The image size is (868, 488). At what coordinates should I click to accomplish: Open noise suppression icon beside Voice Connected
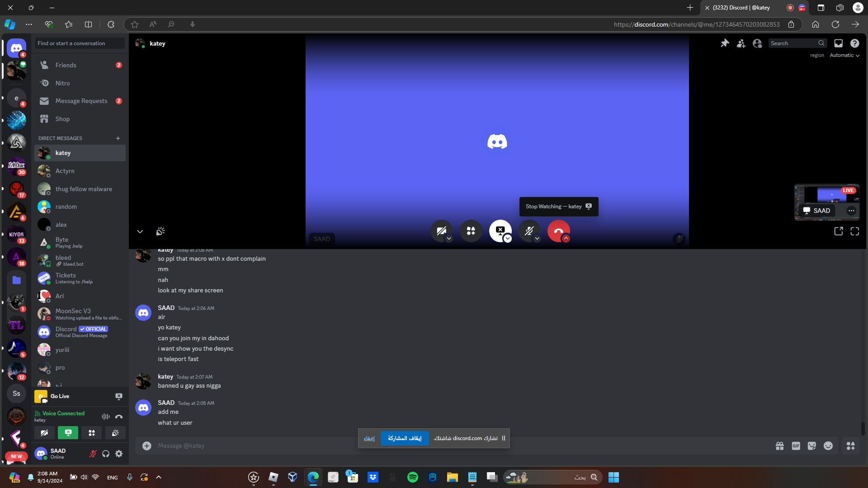(x=106, y=417)
